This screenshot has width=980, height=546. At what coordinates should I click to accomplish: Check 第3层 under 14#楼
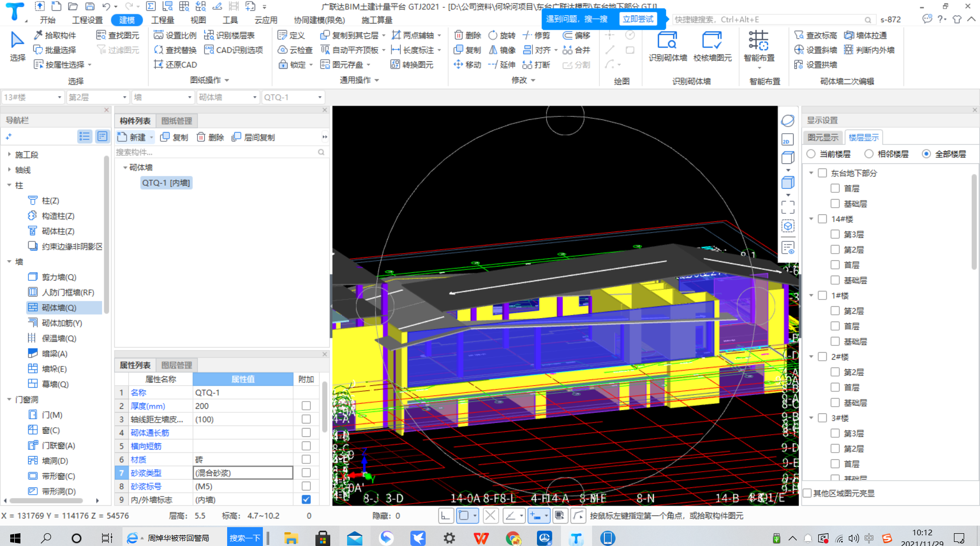[835, 234]
